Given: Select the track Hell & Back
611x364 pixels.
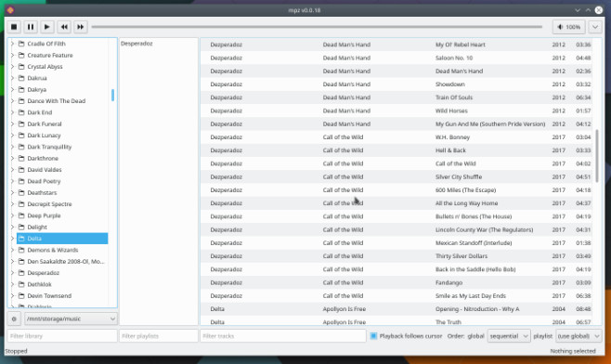Looking at the screenshot, I should pyautogui.click(x=396, y=150).
